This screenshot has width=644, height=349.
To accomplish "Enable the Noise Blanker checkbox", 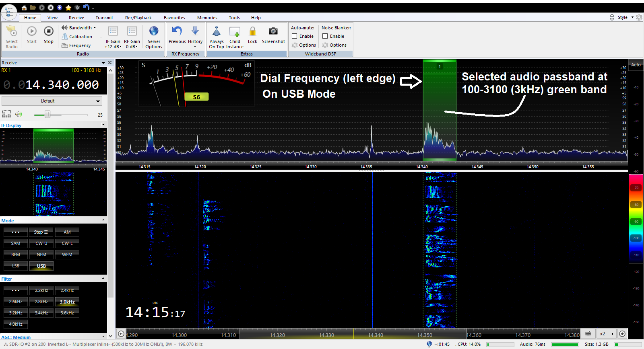I will (x=325, y=36).
